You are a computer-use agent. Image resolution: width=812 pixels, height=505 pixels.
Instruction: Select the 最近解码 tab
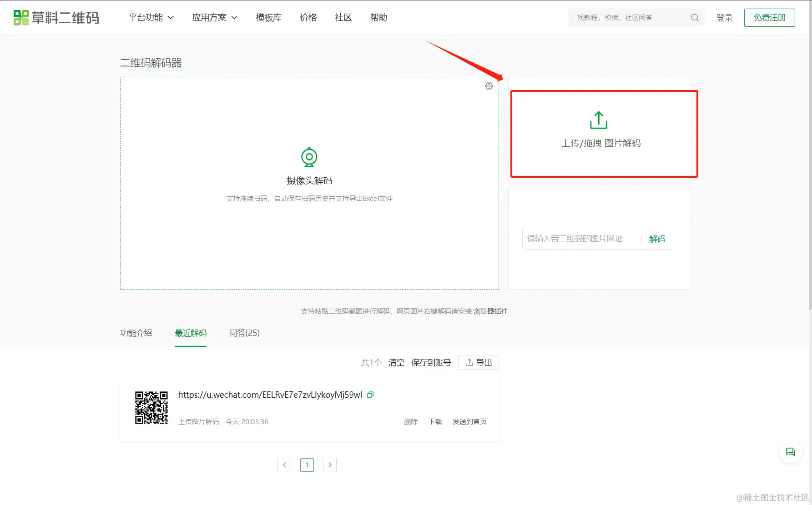pyautogui.click(x=191, y=333)
